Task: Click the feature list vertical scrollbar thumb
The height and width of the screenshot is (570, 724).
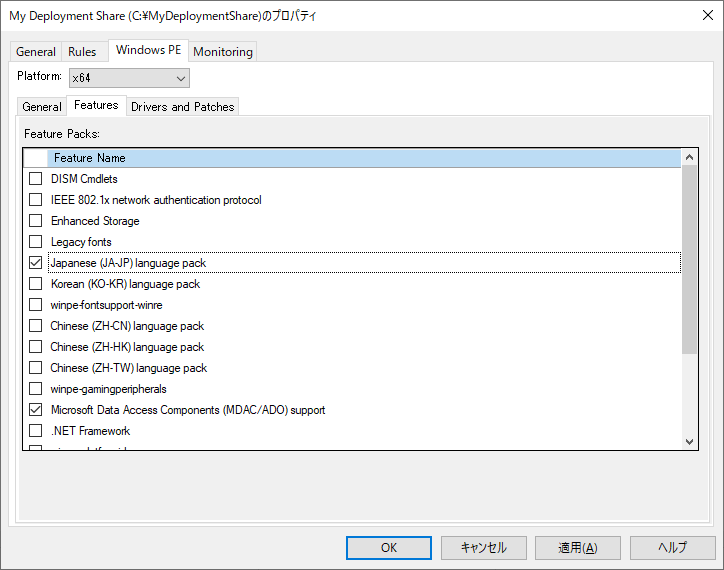Action: [689, 260]
